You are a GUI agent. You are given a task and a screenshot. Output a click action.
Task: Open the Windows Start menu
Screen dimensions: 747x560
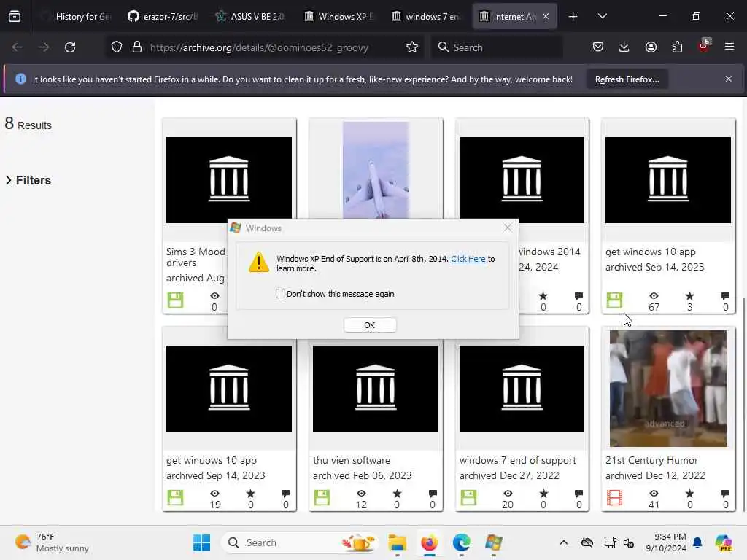click(x=201, y=542)
